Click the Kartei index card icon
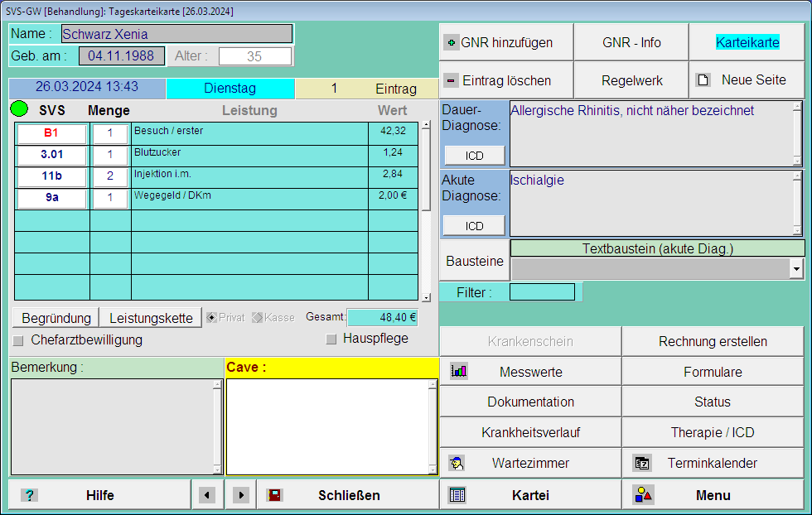 457,495
